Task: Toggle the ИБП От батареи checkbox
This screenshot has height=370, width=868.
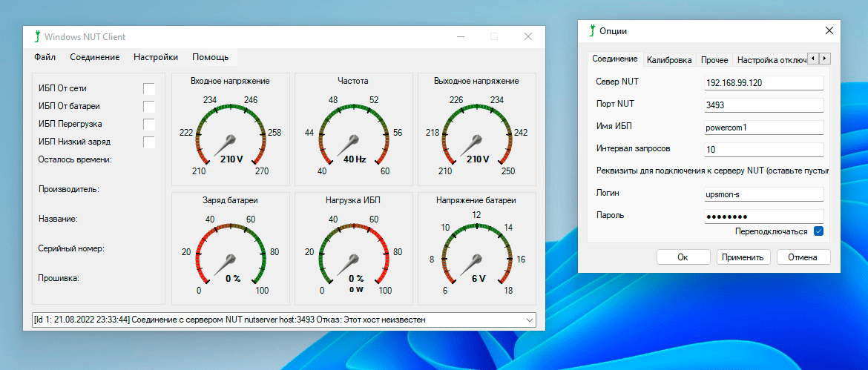Action: pyautogui.click(x=149, y=106)
